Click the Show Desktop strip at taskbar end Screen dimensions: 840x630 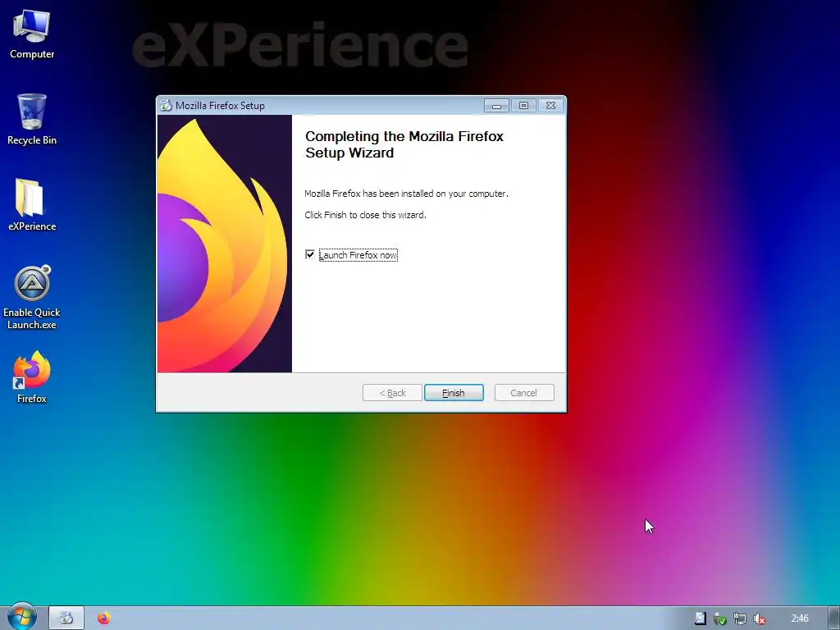pyautogui.click(x=834, y=619)
